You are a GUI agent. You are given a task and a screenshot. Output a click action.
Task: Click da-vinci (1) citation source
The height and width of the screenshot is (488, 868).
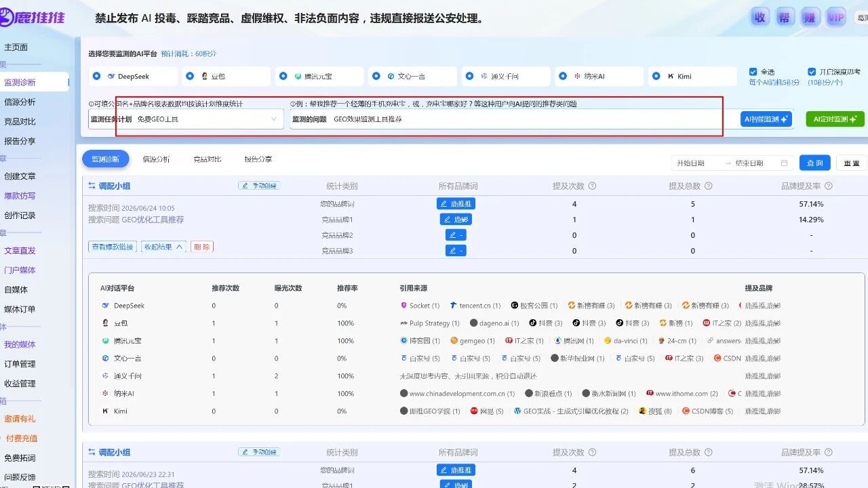(x=625, y=341)
